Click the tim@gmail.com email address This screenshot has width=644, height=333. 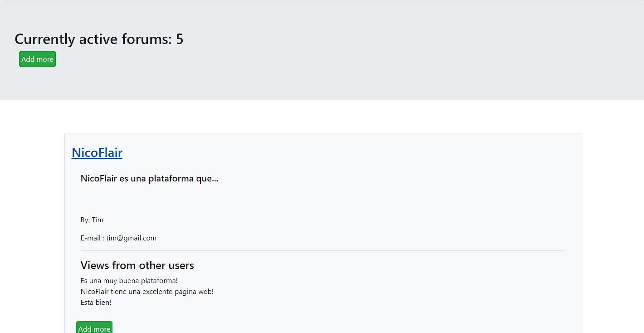pos(132,238)
